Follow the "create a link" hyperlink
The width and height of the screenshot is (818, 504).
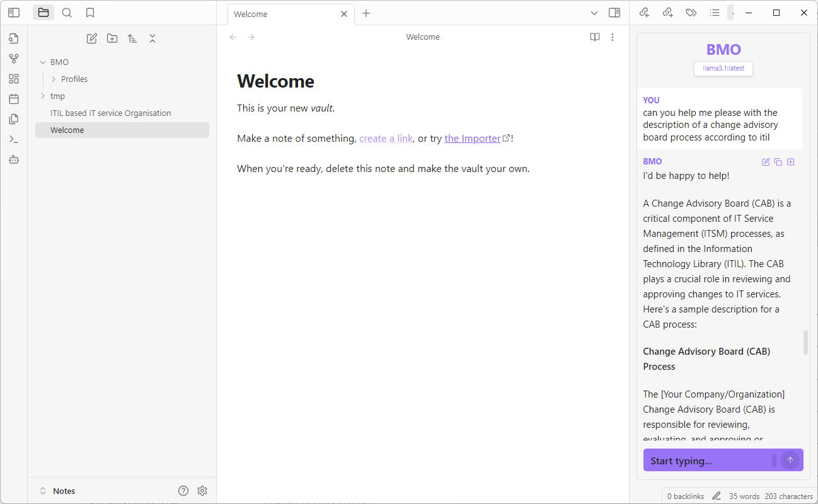(x=386, y=139)
